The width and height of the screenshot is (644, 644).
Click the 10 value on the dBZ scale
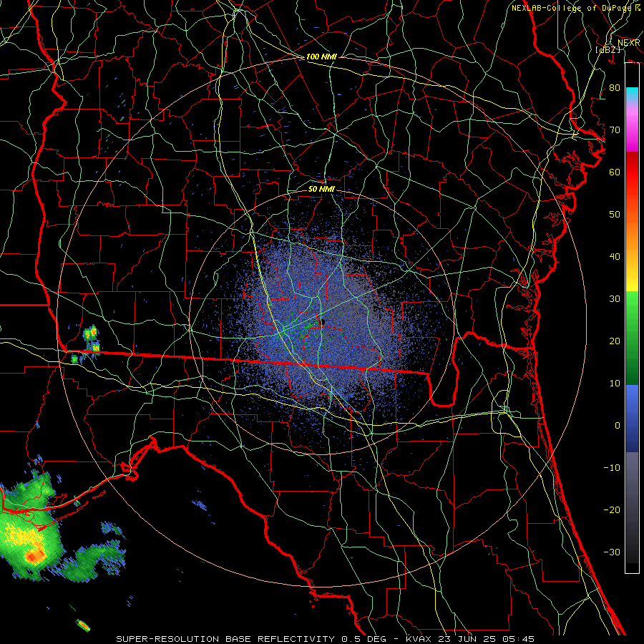coord(615,384)
